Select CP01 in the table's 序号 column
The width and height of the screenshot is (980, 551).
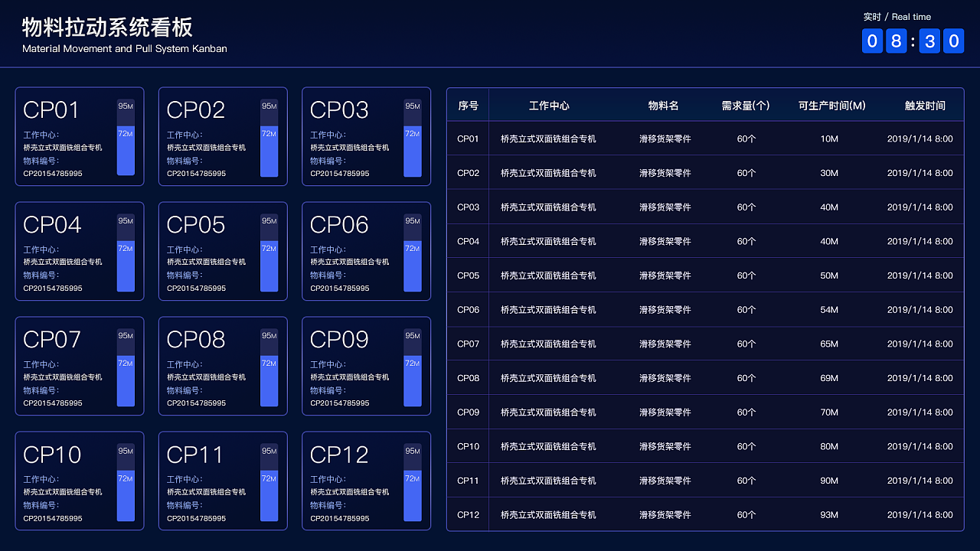(x=468, y=139)
